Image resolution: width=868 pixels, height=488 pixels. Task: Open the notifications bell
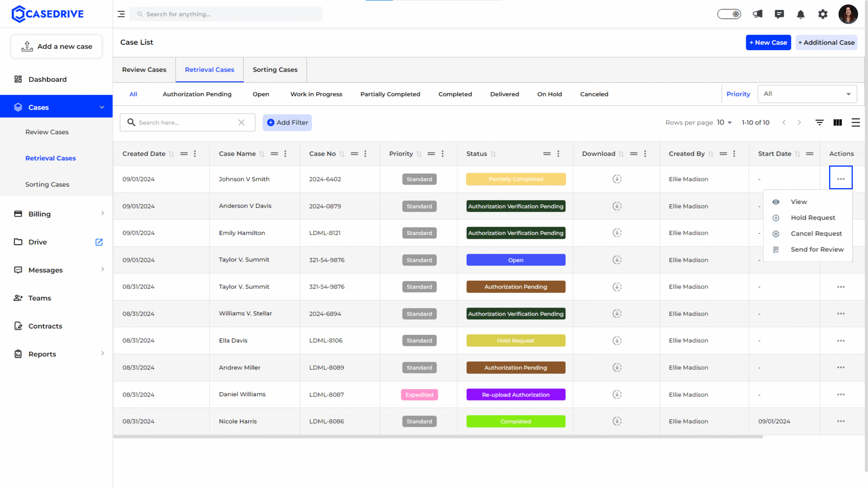tap(800, 14)
